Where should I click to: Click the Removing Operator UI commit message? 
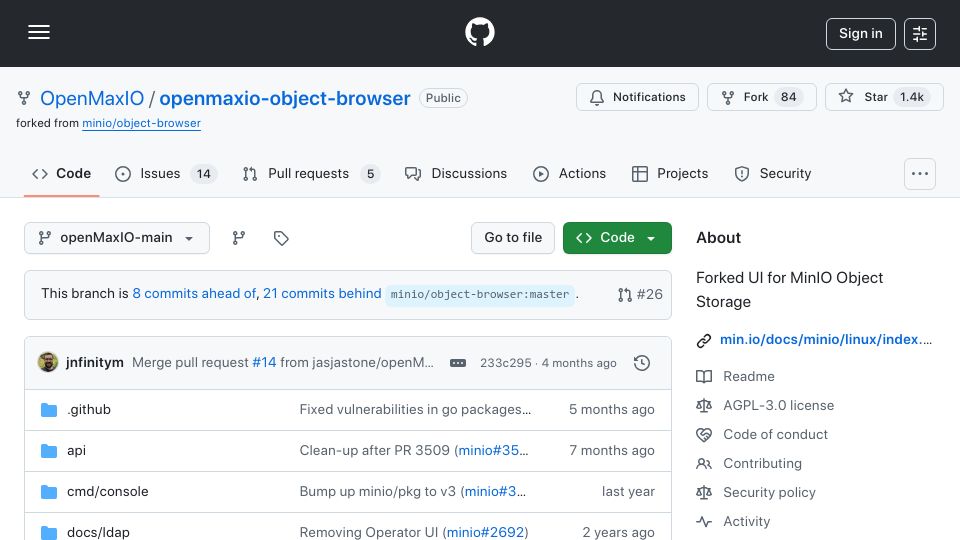370,532
